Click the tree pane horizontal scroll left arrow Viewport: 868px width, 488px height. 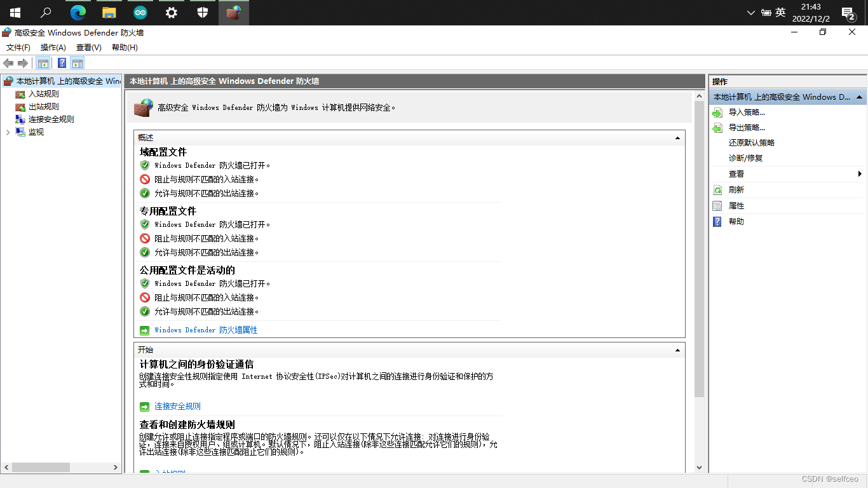click(x=6, y=468)
